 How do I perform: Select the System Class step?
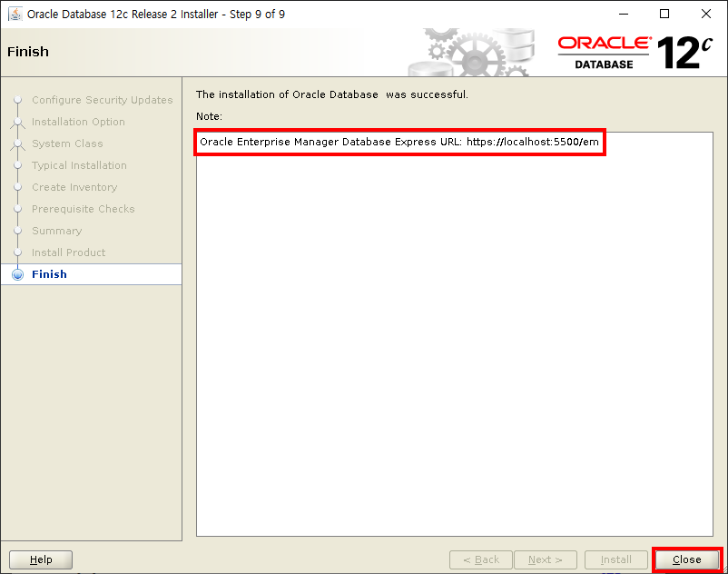point(67,143)
